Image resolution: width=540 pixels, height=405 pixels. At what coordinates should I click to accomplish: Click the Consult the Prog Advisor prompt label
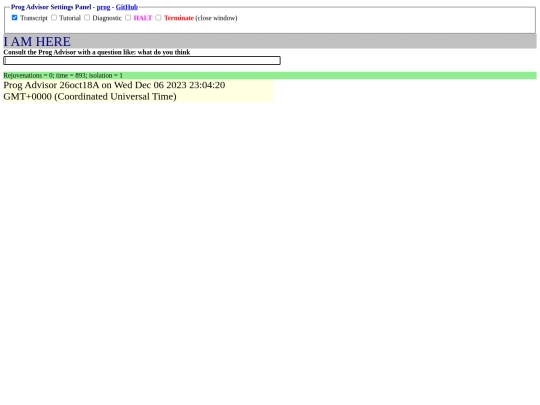97,52
